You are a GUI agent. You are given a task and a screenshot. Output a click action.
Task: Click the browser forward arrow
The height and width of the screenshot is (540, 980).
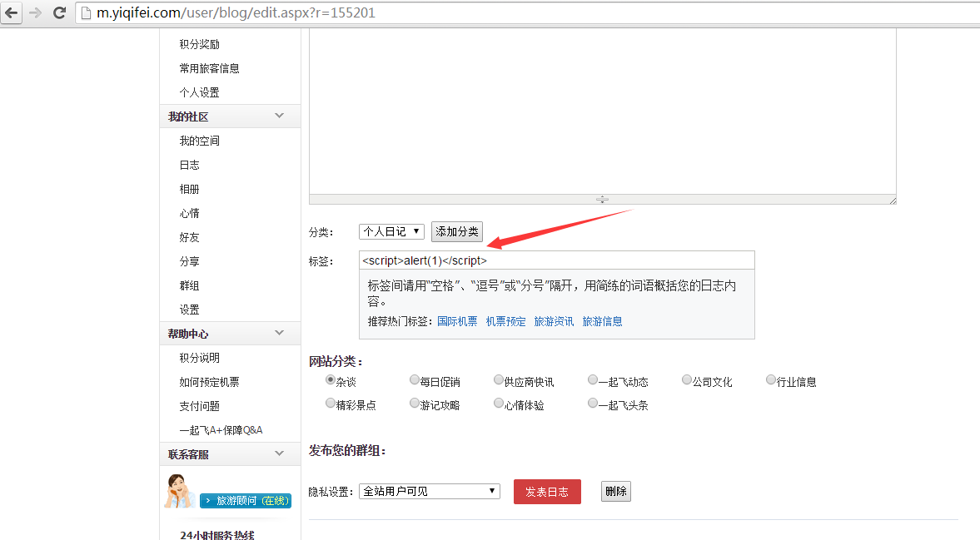click(36, 12)
